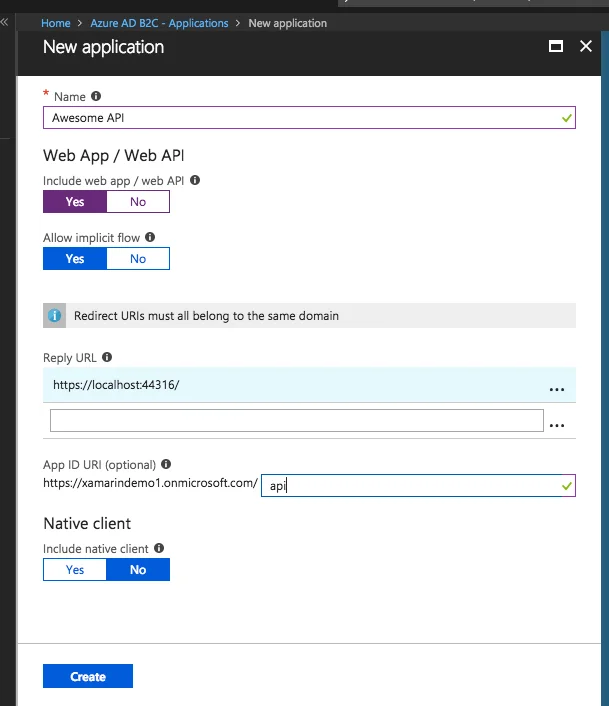609x706 pixels.
Task: Click info icon beside Include web app / web API
Action: tap(195, 180)
